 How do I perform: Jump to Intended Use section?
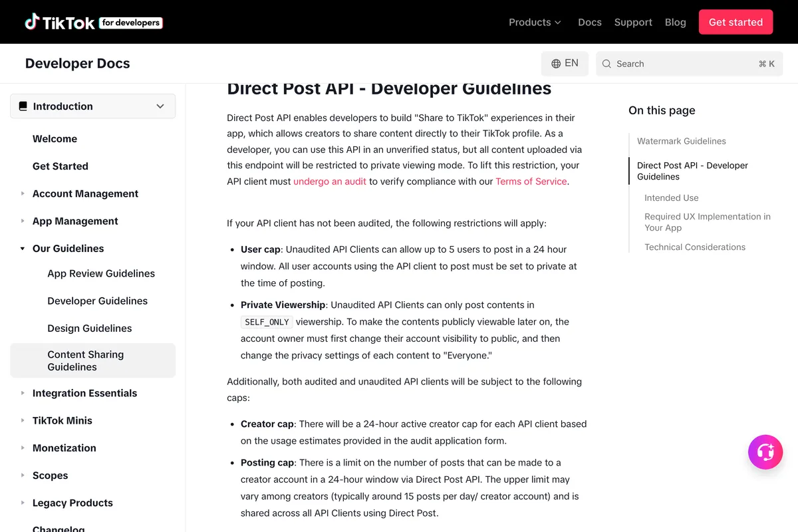672,198
